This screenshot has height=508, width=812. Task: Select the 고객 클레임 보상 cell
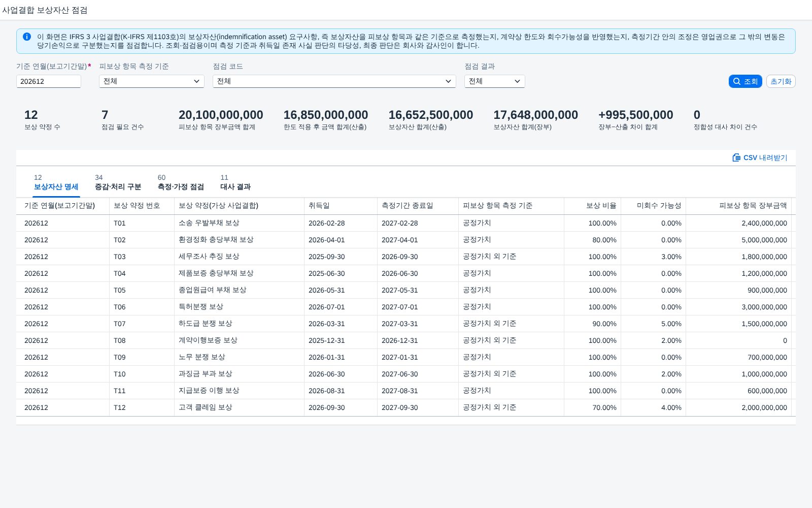240,407
